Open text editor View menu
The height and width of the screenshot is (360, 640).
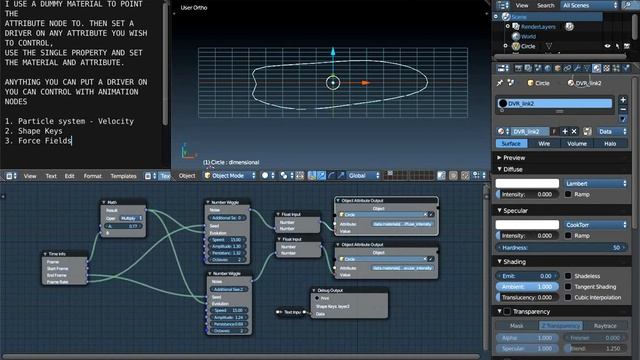[x=30, y=176]
